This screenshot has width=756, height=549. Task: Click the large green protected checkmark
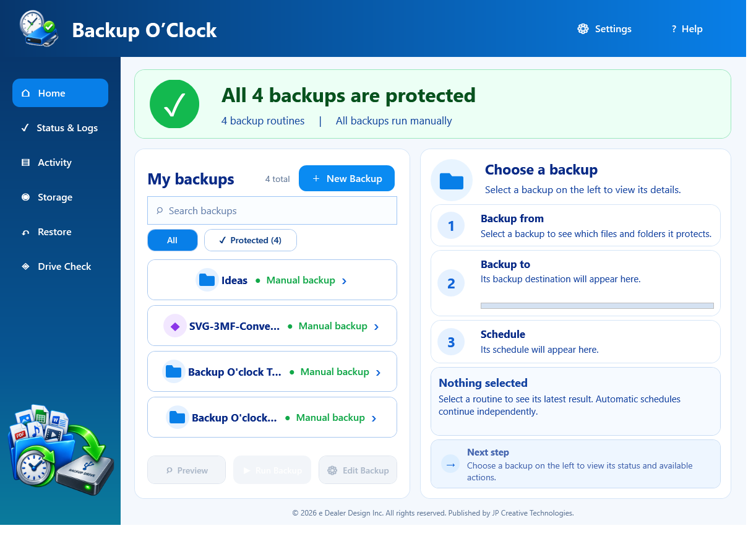coord(174,104)
